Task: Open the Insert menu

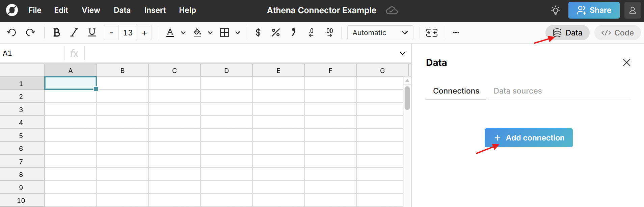Action: pos(155,10)
